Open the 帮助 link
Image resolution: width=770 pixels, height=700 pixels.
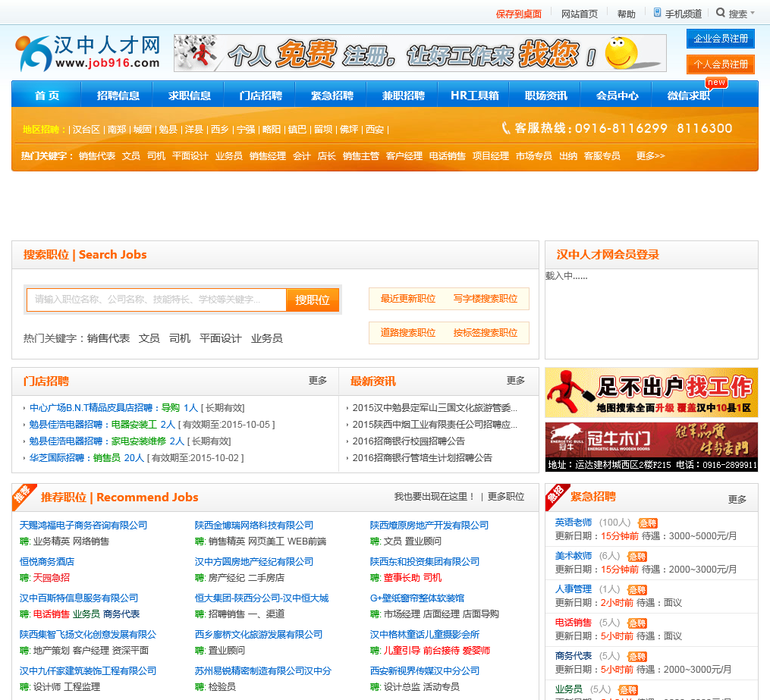point(626,14)
